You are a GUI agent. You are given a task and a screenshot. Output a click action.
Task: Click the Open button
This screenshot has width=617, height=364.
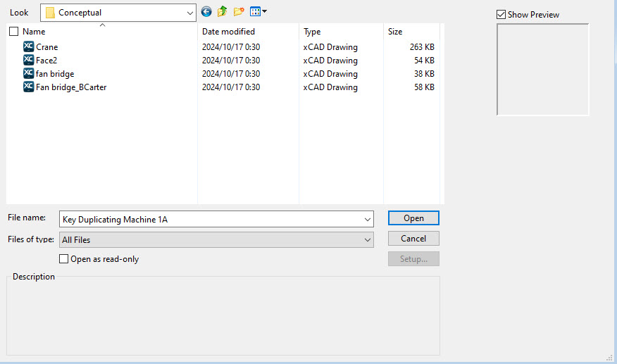413,218
